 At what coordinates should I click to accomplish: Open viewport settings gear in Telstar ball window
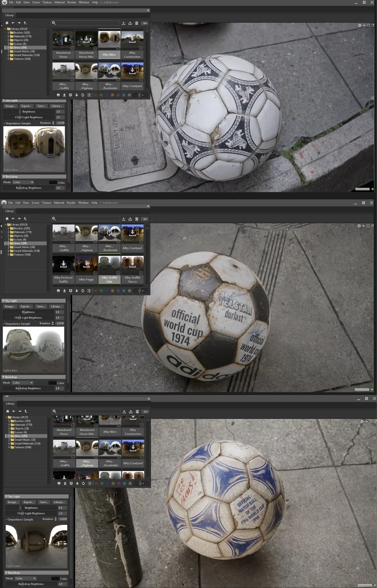[x=359, y=226]
